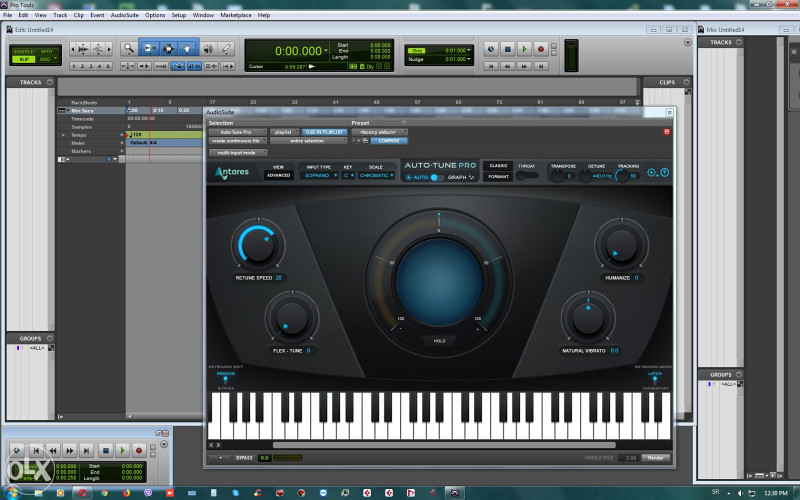Screen dimensions: 800x500
Task: Click the Natural Vibrato knob
Action: (x=588, y=319)
